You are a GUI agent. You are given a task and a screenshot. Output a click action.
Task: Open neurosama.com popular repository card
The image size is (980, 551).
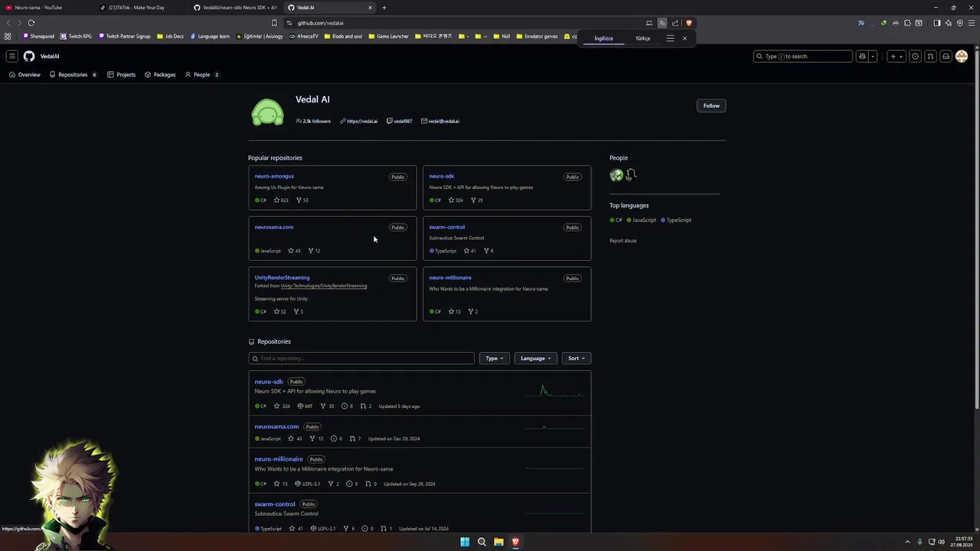(x=274, y=227)
